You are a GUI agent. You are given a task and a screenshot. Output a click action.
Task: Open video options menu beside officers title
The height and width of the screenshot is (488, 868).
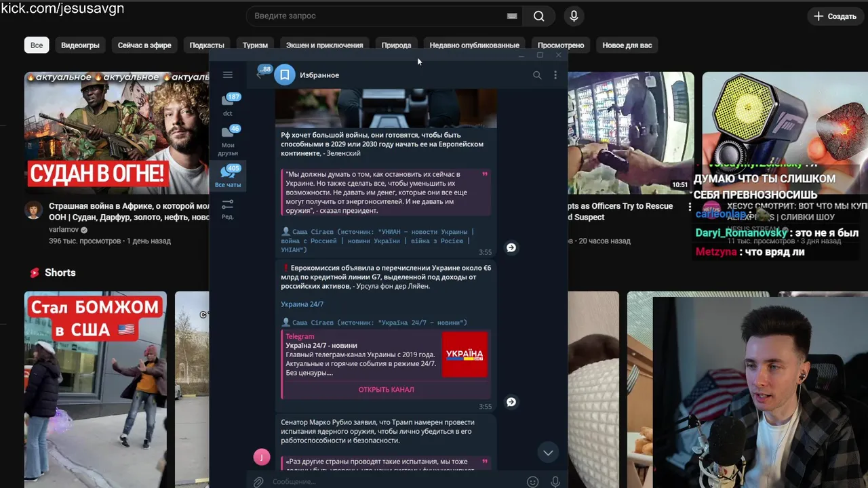coord(690,207)
